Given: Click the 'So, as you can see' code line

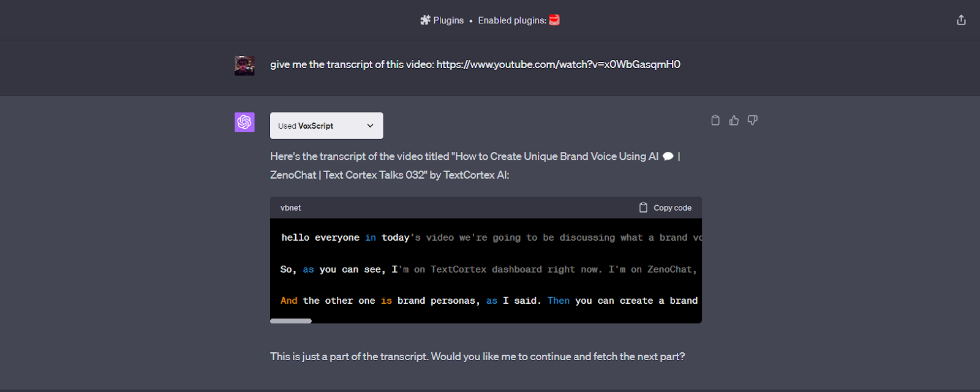Looking at the screenshot, I should tap(489, 269).
